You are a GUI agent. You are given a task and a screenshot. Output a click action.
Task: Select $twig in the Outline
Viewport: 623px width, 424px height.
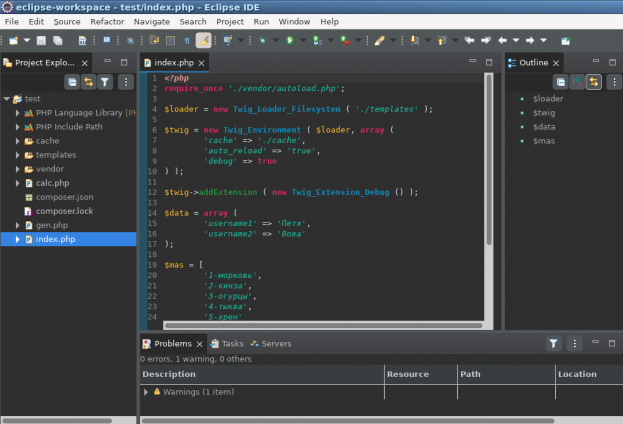pos(544,113)
